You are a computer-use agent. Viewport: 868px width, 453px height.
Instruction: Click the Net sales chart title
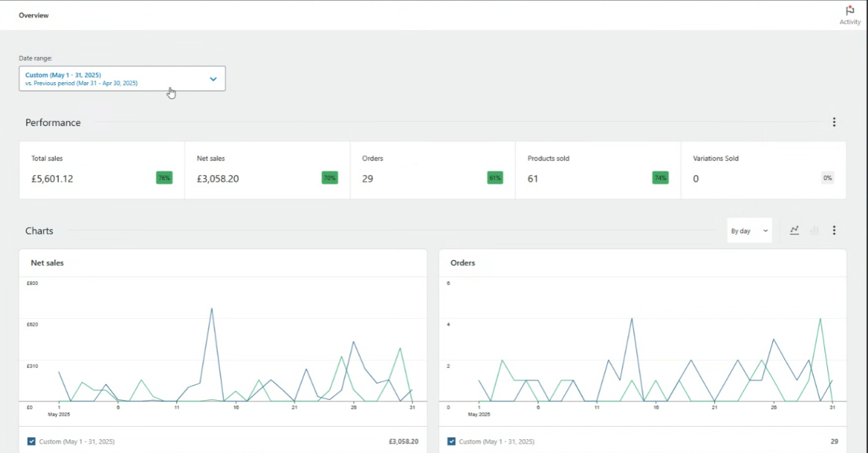tap(47, 263)
